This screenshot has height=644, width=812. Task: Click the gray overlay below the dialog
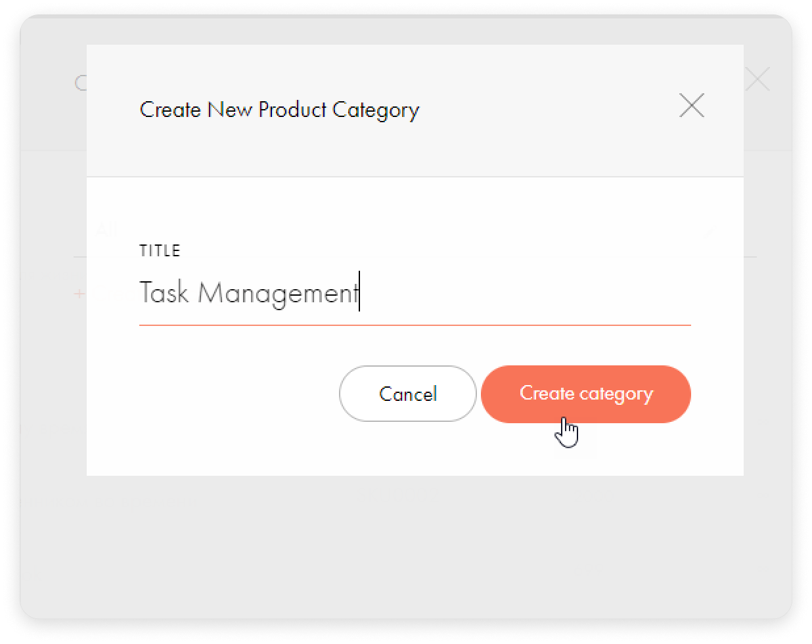click(406, 547)
